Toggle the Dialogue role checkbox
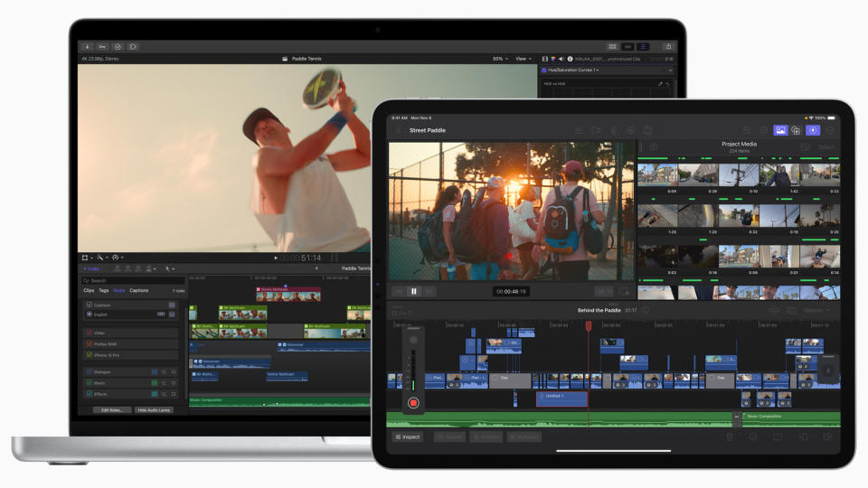This screenshot has width=868, height=488. 90,371
